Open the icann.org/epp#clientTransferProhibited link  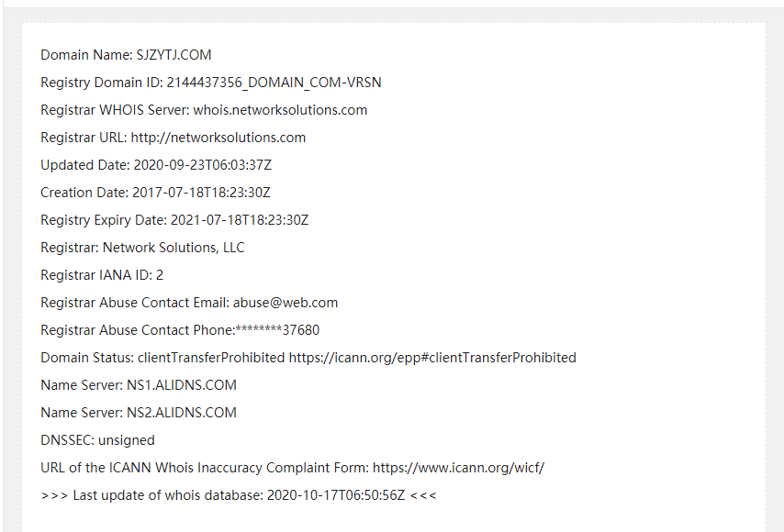coord(432,358)
